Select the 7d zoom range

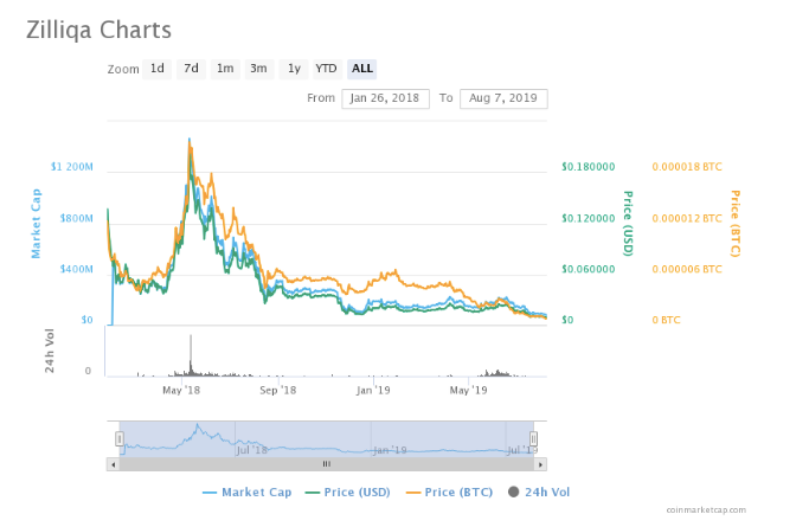click(191, 69)
